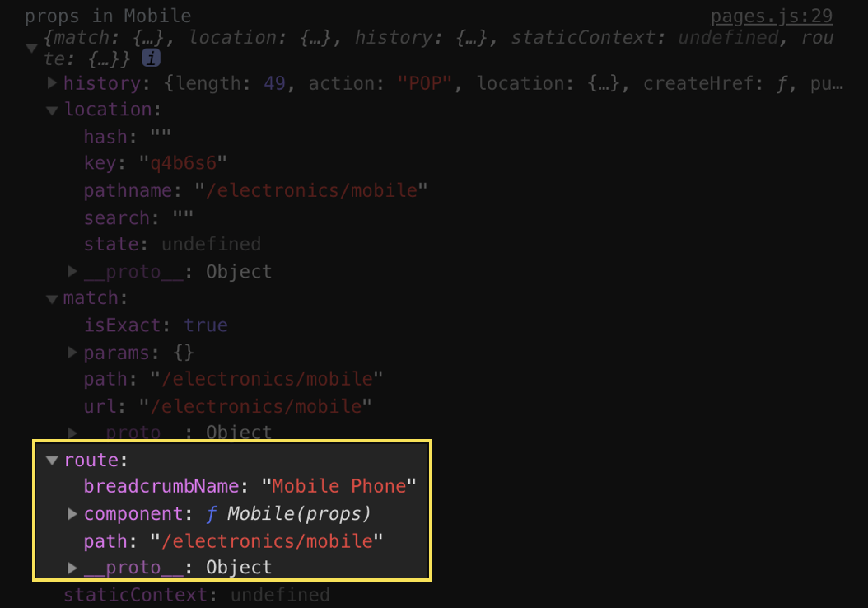Click the blue info icon badge
Image resolution: width=868 pixels, height=608 pixels.
click(152, 58)
